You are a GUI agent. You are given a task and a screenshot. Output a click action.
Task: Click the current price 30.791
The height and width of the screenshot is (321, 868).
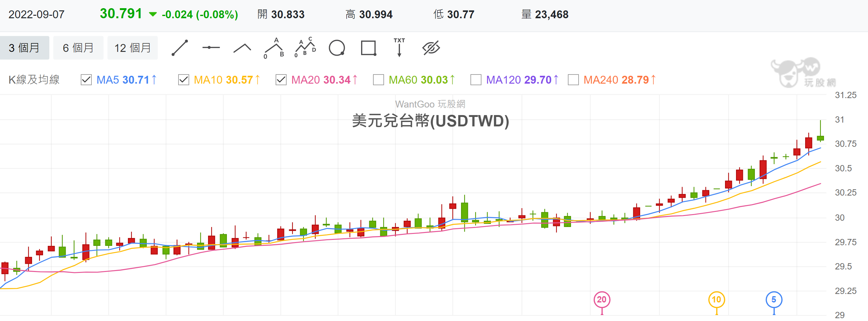(121, 14)
